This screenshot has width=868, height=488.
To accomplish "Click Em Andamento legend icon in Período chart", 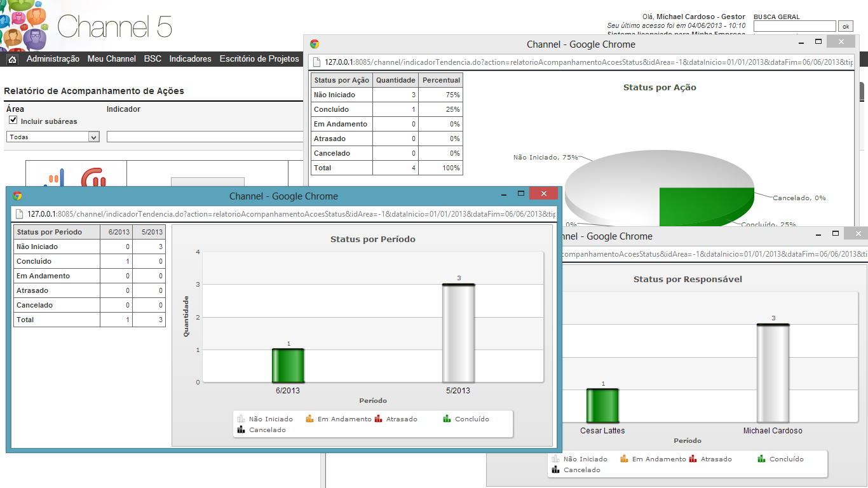I will click(x=309, y=419).
